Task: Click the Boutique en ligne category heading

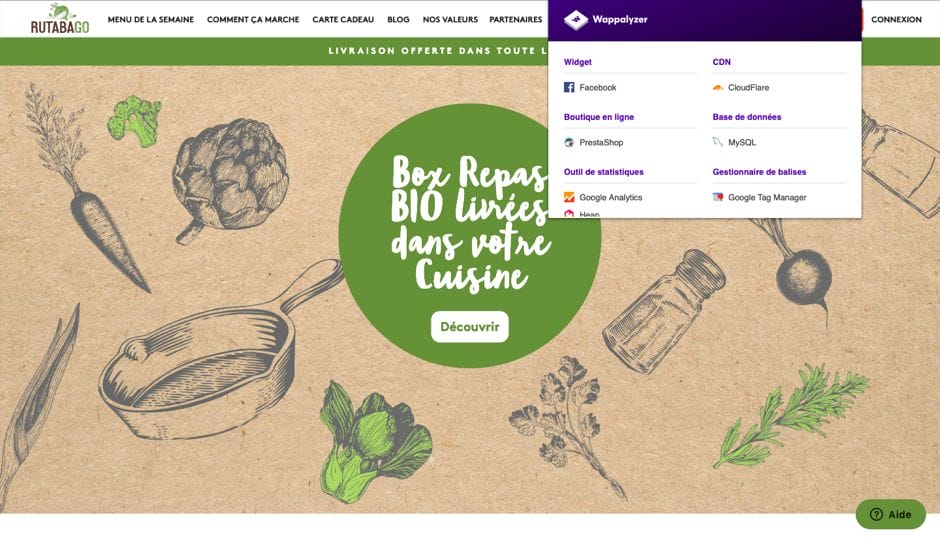Action: coord(599,117)
